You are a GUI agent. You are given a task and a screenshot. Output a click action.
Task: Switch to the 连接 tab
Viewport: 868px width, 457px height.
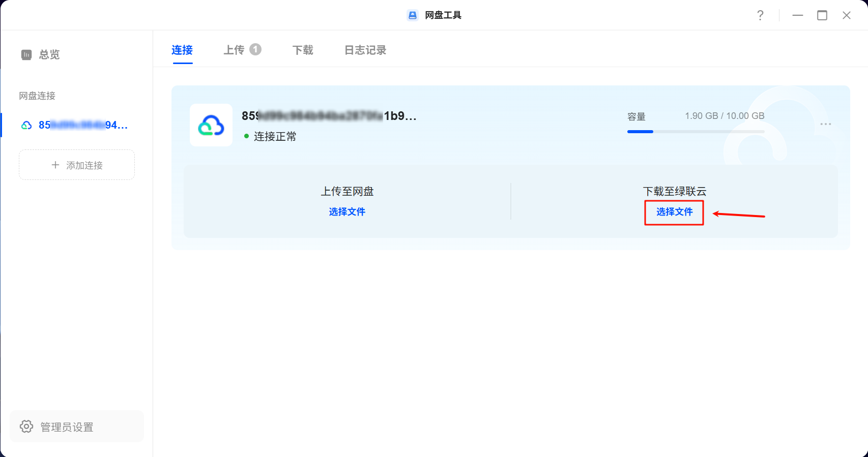182,50
